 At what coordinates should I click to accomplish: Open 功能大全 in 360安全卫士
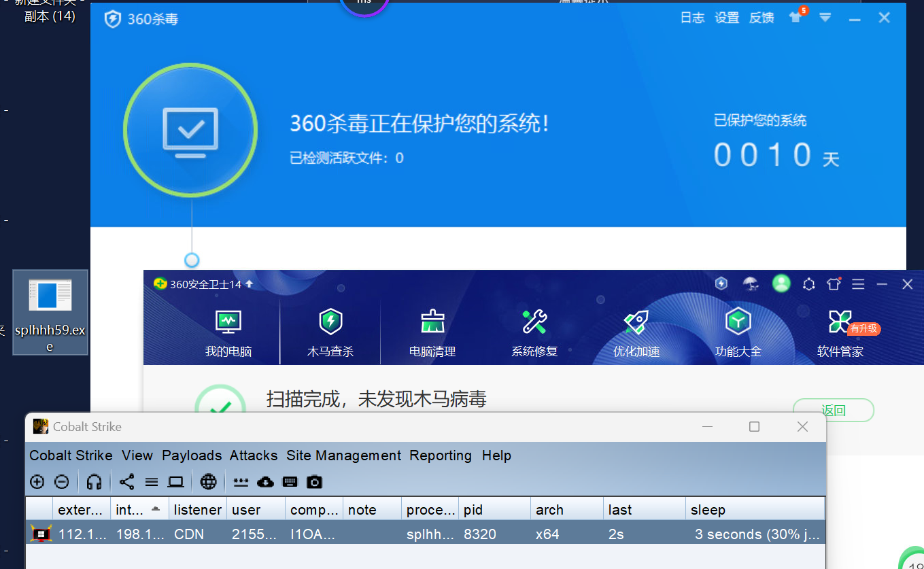point(738,332)
